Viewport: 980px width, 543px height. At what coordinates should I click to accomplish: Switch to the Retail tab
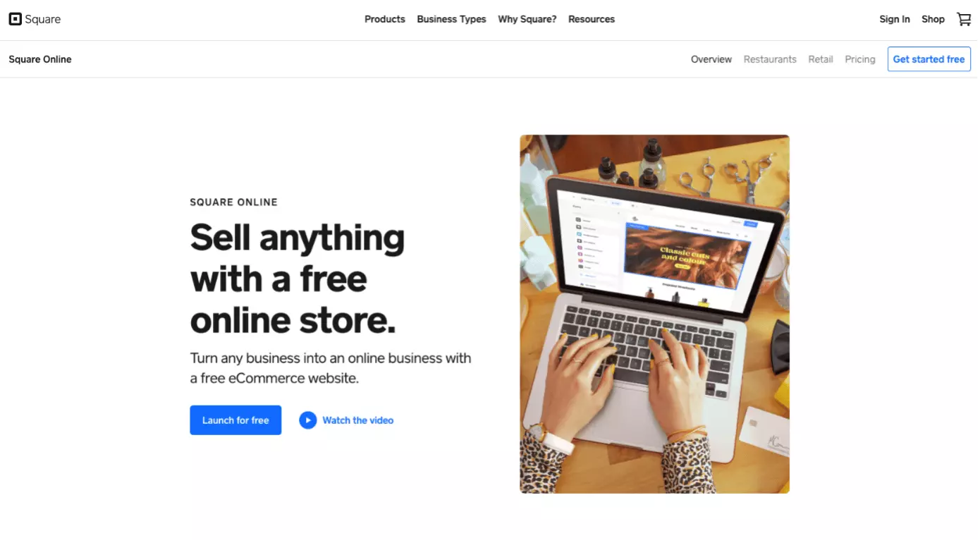tap(821, 59)
